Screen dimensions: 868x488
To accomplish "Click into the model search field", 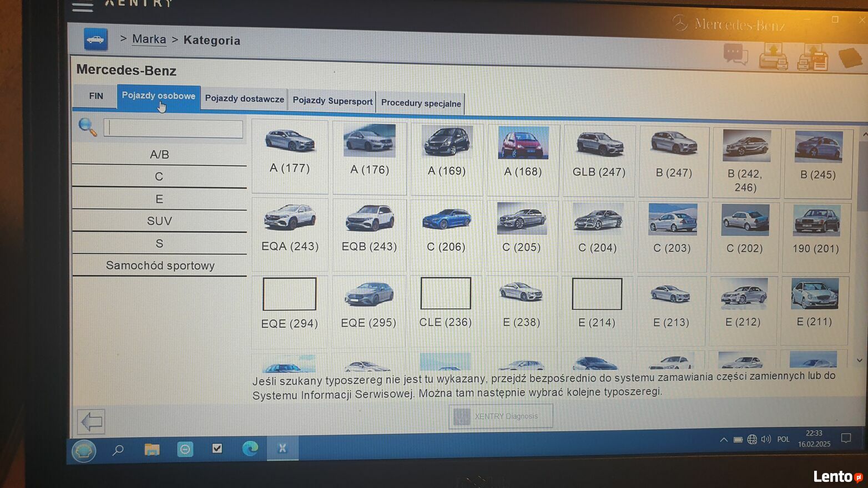I will tap(174, 129).
